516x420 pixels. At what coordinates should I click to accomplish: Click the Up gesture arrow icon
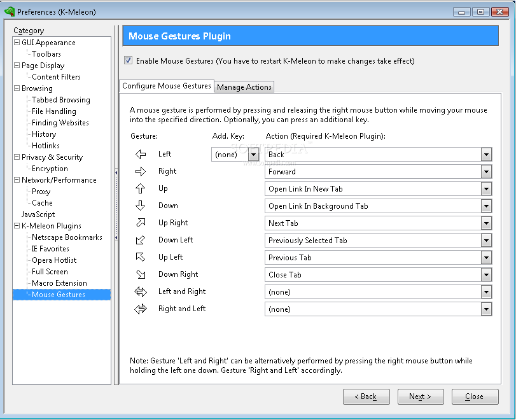point(141,188)
